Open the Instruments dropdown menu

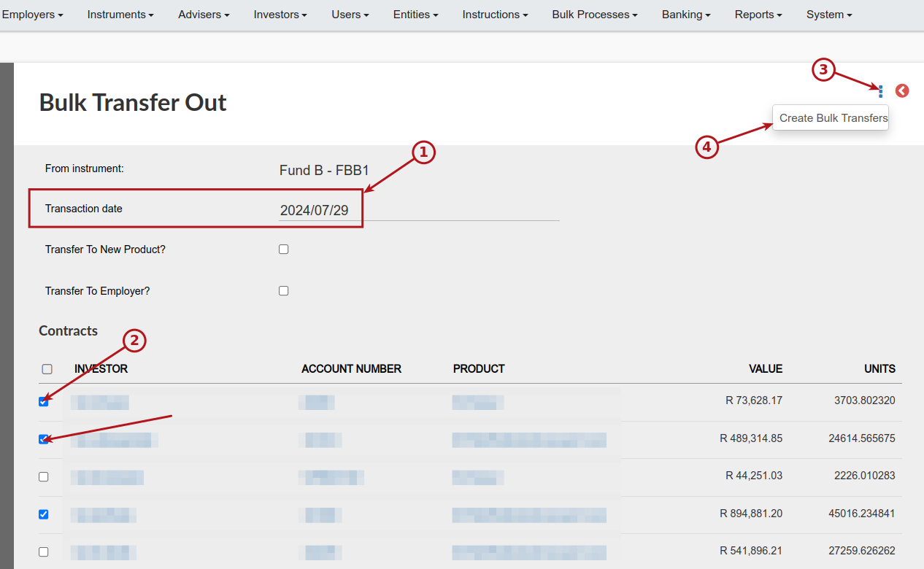click(120, 15)
